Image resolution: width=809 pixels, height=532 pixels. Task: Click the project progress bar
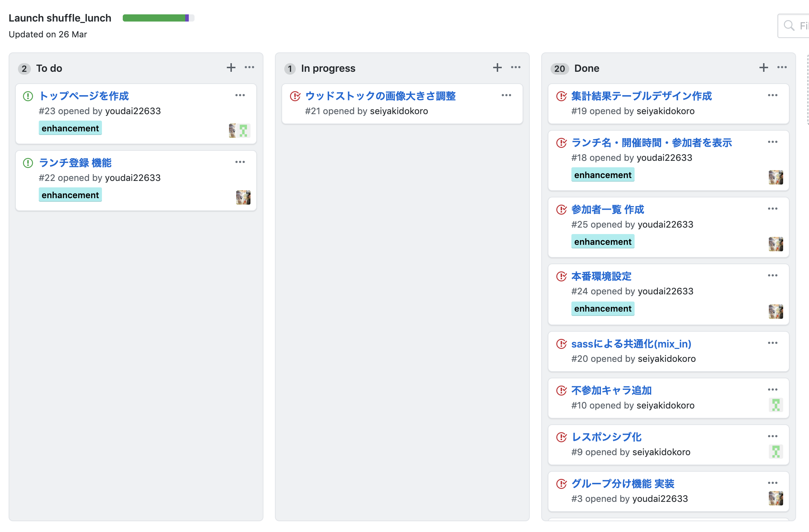coord(158,18)
